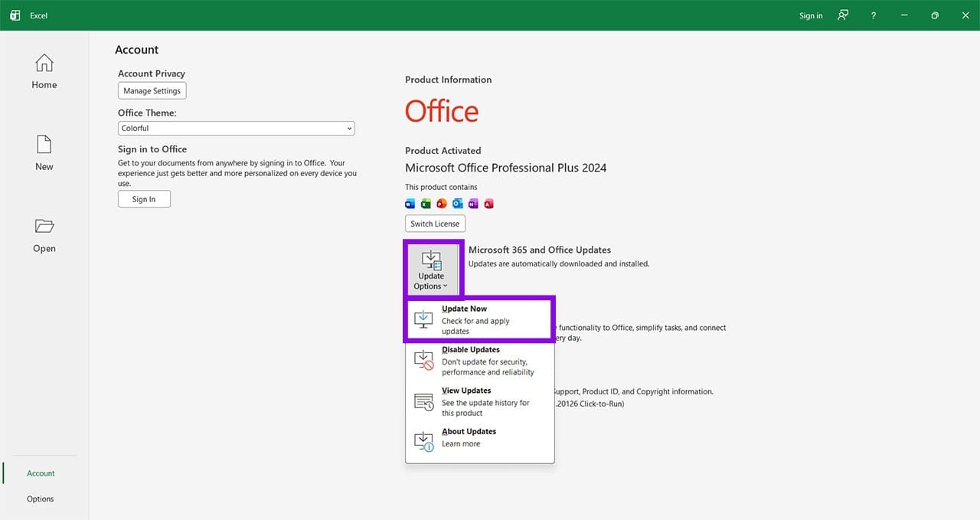The image size is (980, 520).
Task: Click the 'Account' page title
Action: 137,50
